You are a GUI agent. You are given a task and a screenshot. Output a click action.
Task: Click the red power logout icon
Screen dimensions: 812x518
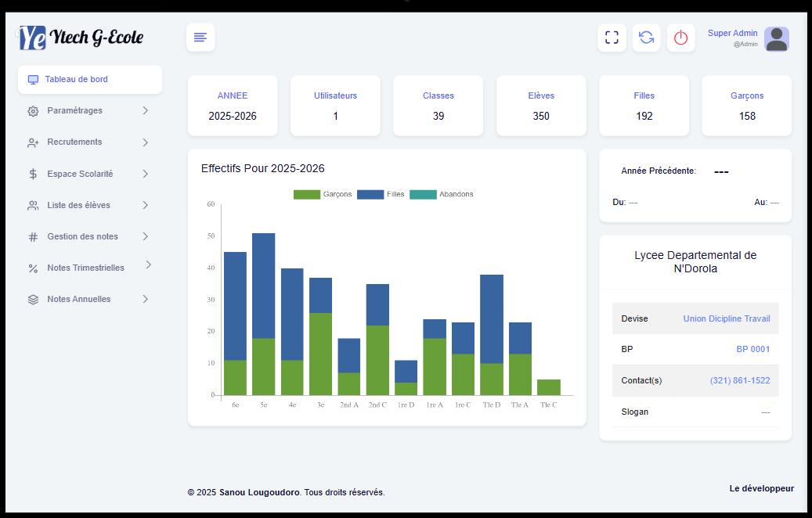[x=680, y=38]
